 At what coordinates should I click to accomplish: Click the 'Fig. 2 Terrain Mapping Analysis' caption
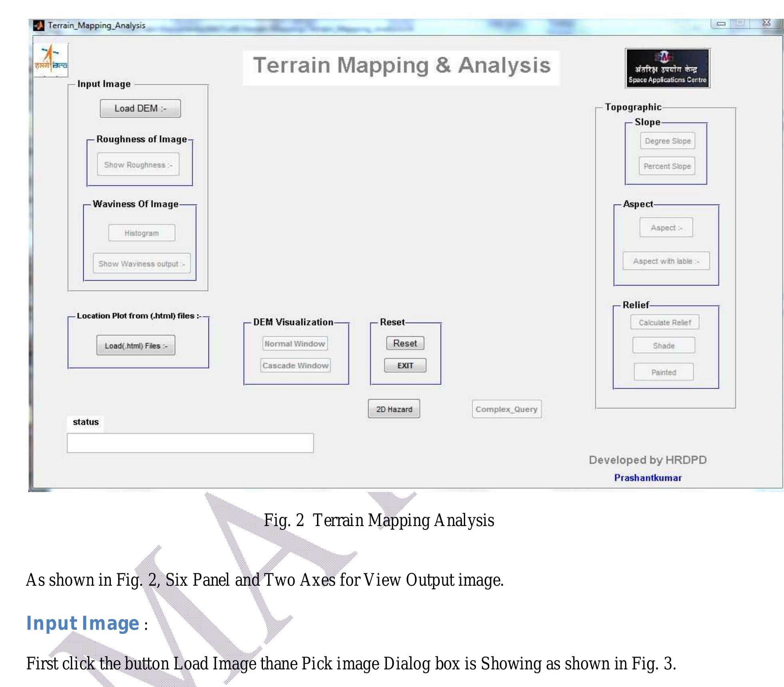379,520
